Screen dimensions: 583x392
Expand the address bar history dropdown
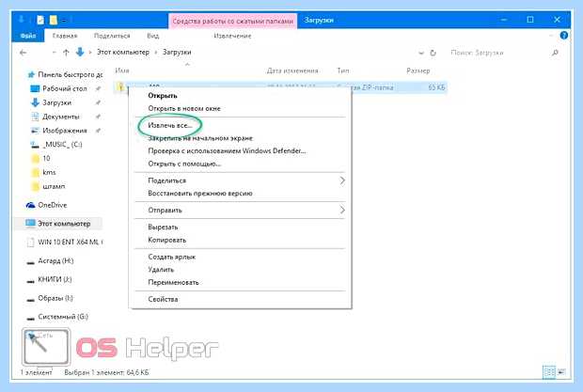coord(421,53)
